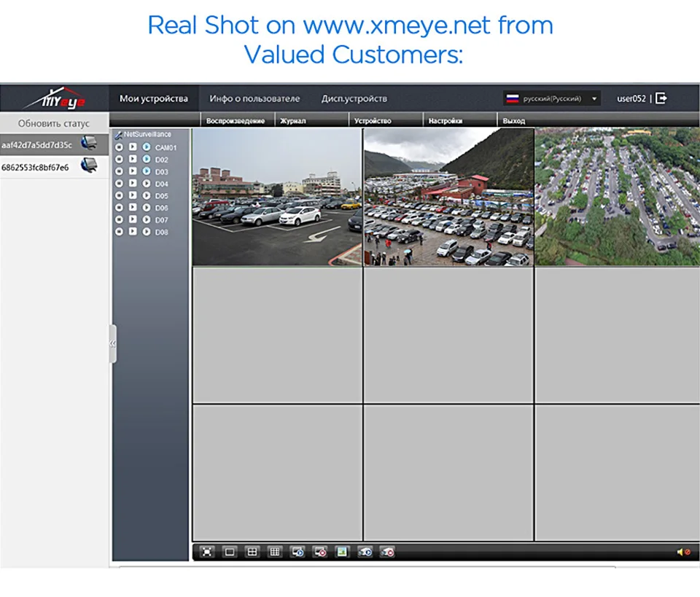Start stream with D08 round play icon
Viewport: 700px width, 597px height.
click(x=147, y=231)
